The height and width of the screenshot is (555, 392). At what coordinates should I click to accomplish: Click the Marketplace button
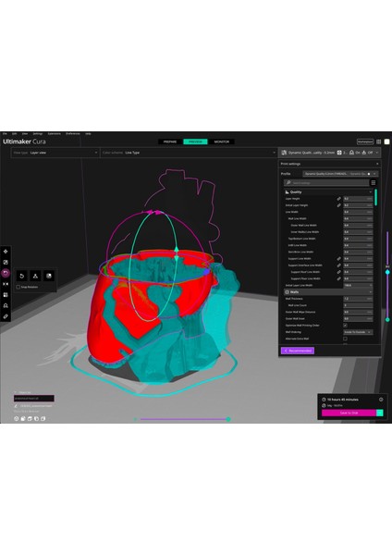[x=365, y=142]
